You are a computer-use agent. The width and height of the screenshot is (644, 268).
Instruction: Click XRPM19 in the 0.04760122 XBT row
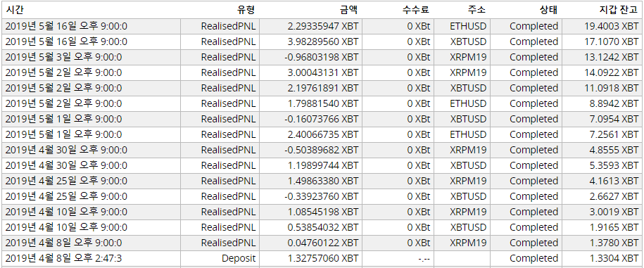tap(468, 243)
